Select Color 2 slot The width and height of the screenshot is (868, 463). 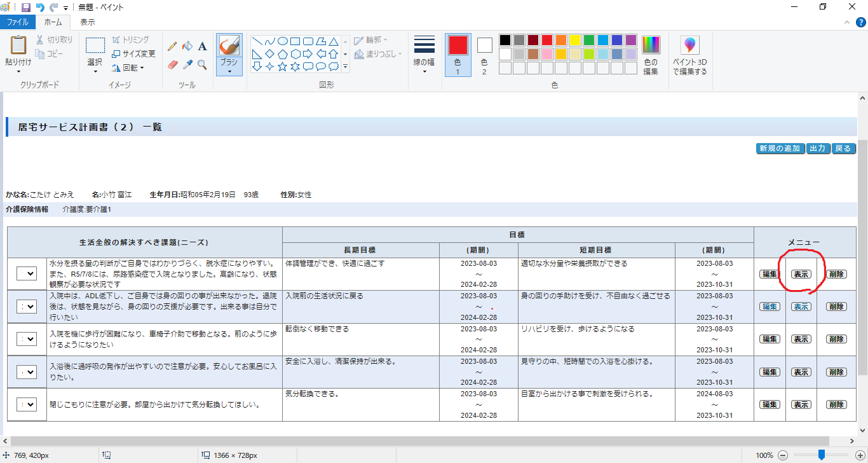(484, 55)
